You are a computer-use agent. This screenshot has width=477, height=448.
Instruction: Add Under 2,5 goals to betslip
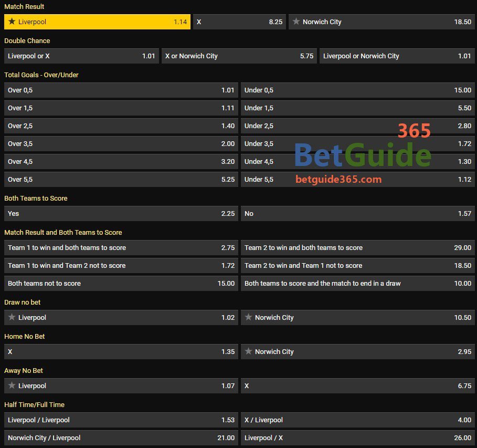click(x=358, y=126)
